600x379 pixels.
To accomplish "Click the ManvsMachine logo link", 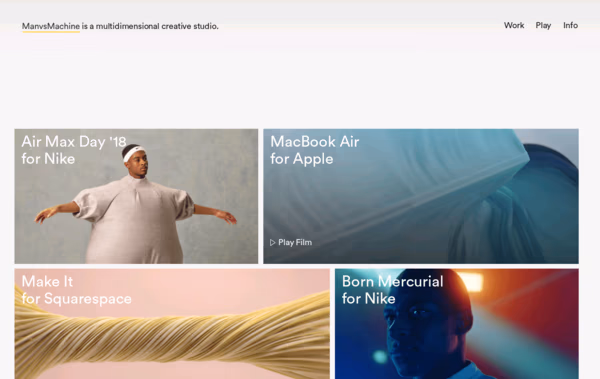I will point(51,26).
